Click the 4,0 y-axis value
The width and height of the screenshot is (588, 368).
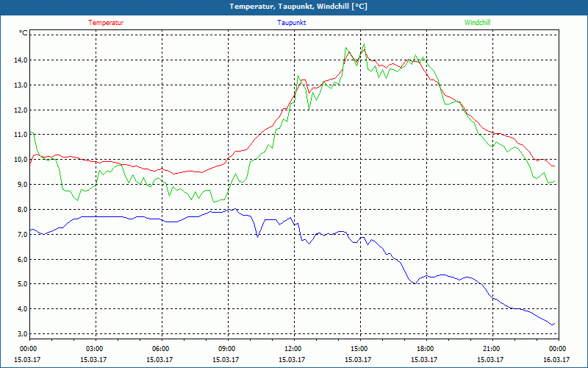pos(23,308)
